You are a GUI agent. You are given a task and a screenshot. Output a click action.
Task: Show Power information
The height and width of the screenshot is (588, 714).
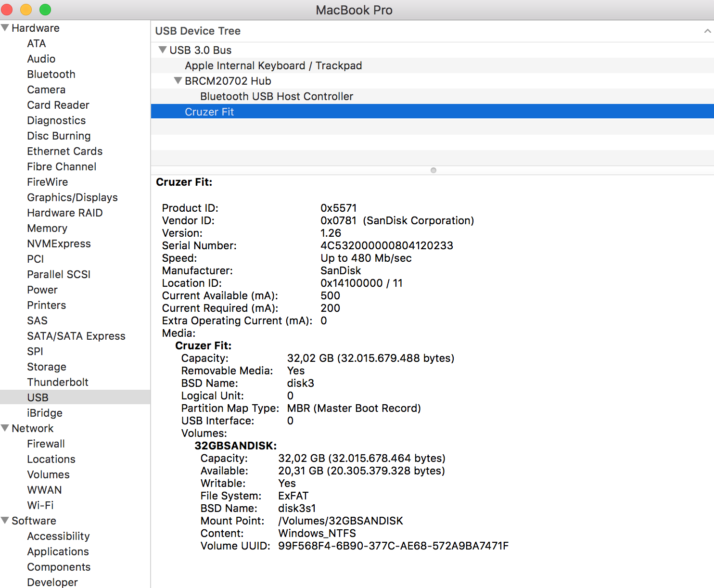(x=42, y=290)
